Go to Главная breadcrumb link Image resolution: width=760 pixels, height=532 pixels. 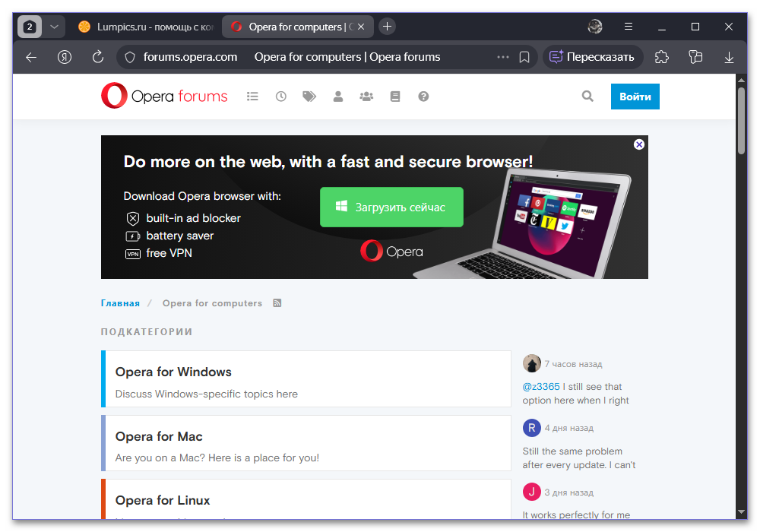point(120,303)
